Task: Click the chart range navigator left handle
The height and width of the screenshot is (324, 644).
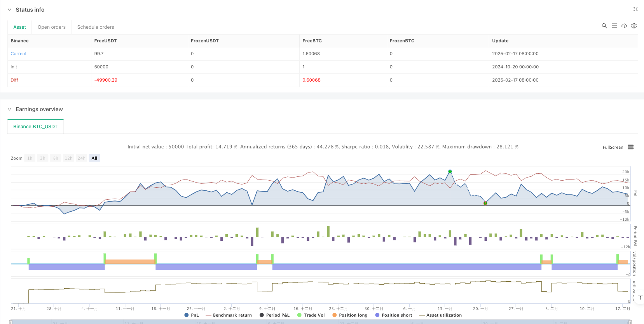Action: coord(11,322)
